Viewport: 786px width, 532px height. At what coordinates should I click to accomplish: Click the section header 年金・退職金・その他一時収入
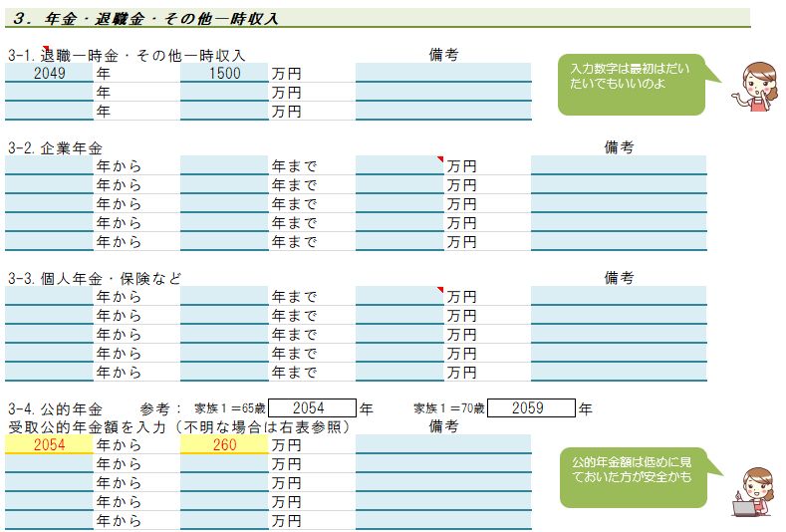pos(146,18)
